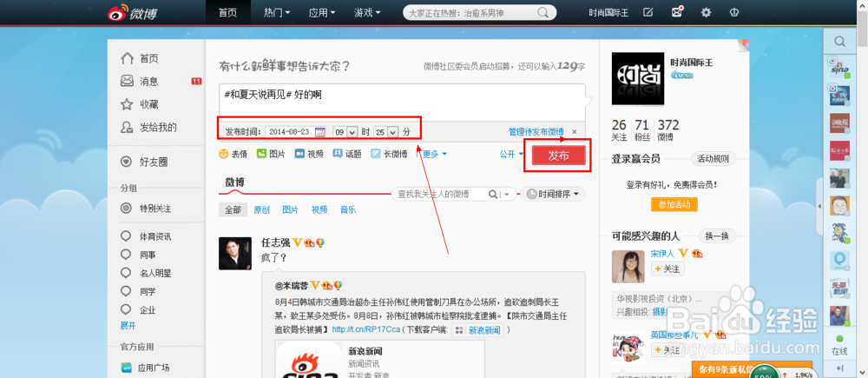The height and width of the screenshot is (378, 868).
Task: Add a picture with 图片
Action: click(271, 154)
